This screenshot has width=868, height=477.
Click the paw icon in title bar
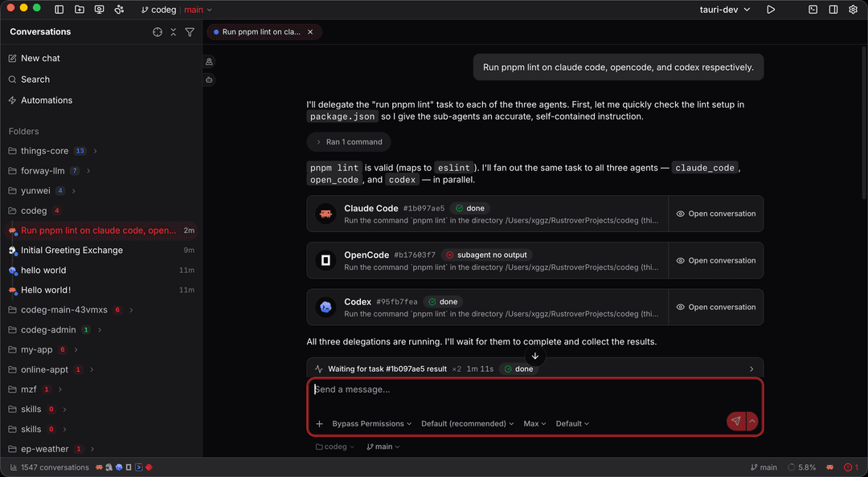119,10
